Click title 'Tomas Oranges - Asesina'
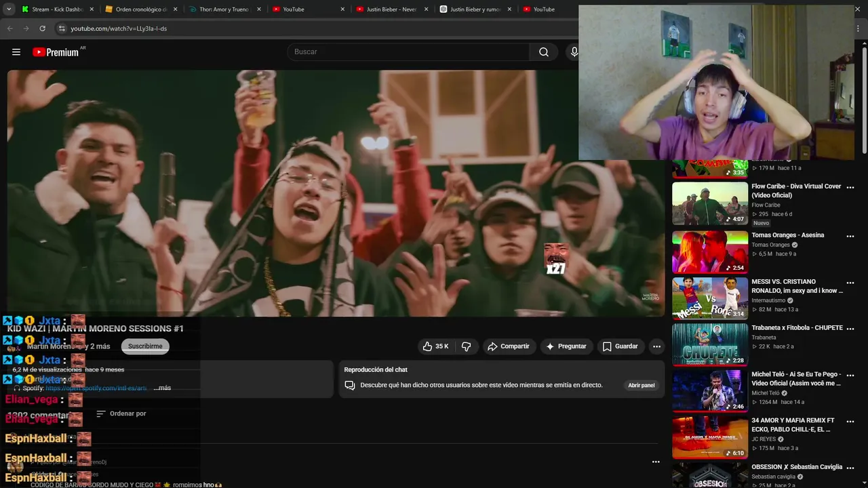 tap(787, 235)
